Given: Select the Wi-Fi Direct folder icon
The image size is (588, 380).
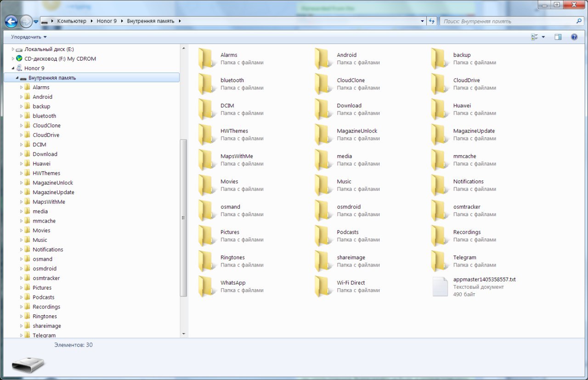Looking at the screenshot, I should click(323, 286).
